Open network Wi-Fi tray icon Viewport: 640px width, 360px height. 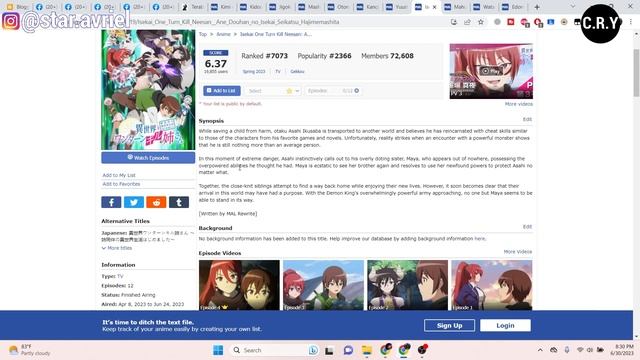click(580, 350)
